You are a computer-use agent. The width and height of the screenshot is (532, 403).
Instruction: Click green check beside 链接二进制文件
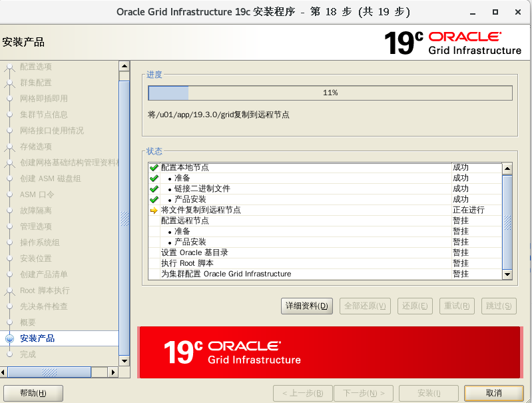(154, 189)
